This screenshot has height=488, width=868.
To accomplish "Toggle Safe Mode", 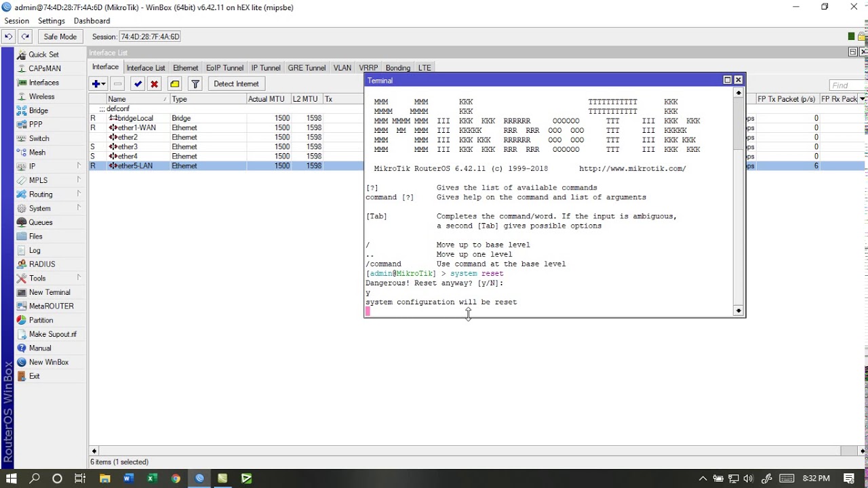I will tap(60, 37).
